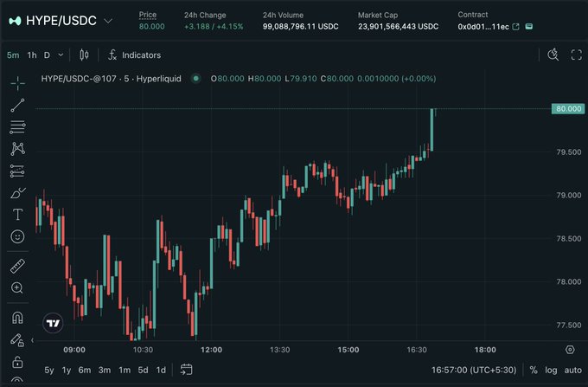588x387 pixels.
Task: Open contract address external link
Action: [516, 27]
